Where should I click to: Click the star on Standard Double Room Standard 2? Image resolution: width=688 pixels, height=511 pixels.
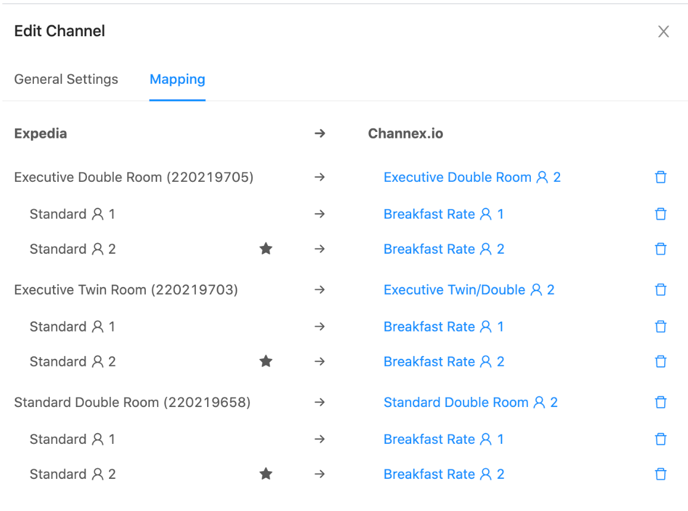coord(266,474)
